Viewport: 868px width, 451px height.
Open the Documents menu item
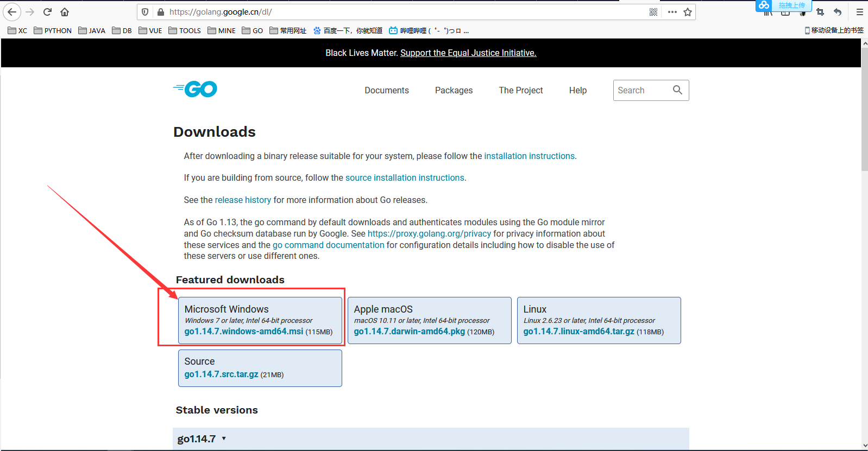pyautogui.click(x=387, y=90)
